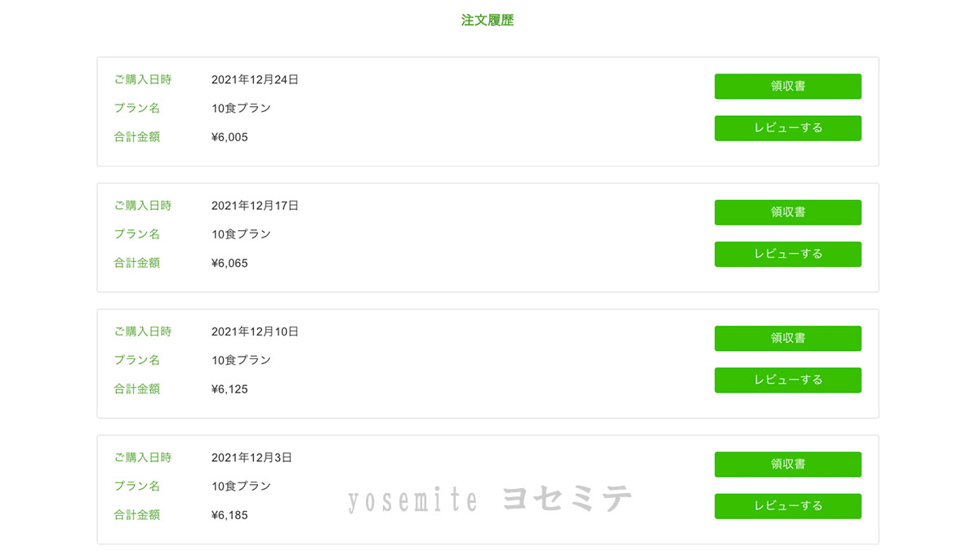Screen dimensions: 980x551
Task: Get the 領収書 for the December 3 order
Action: coord(787,464)
